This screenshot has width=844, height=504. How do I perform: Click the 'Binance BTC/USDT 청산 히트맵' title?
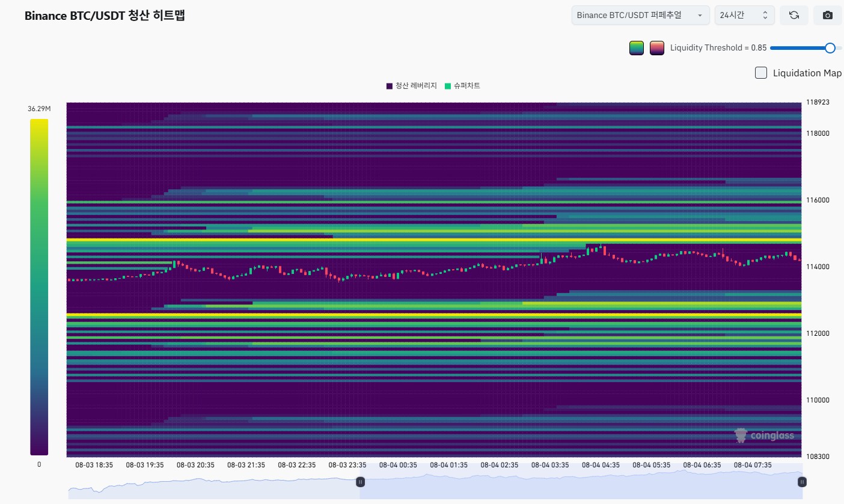pos(105,16)
